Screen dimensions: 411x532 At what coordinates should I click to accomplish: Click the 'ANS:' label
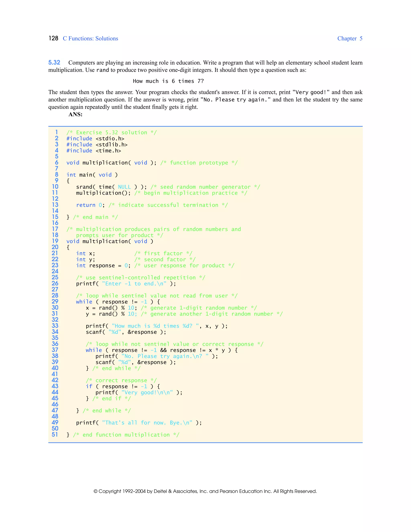75,114
